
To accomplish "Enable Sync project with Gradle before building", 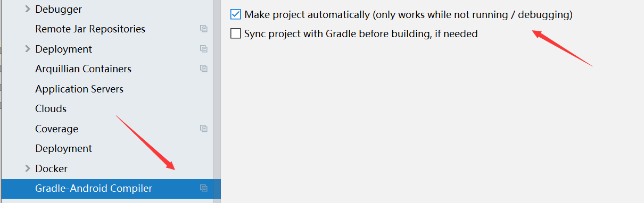I will [x=236, y=34].
